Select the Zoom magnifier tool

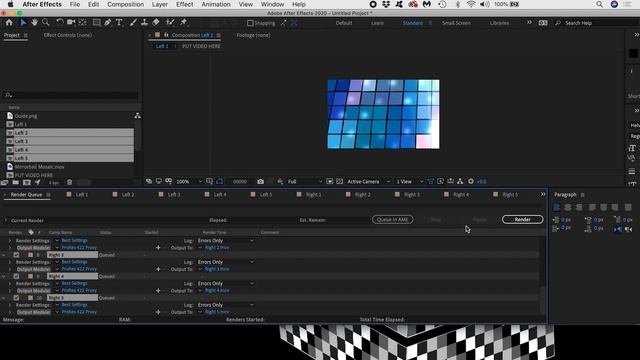coord(46,22)
